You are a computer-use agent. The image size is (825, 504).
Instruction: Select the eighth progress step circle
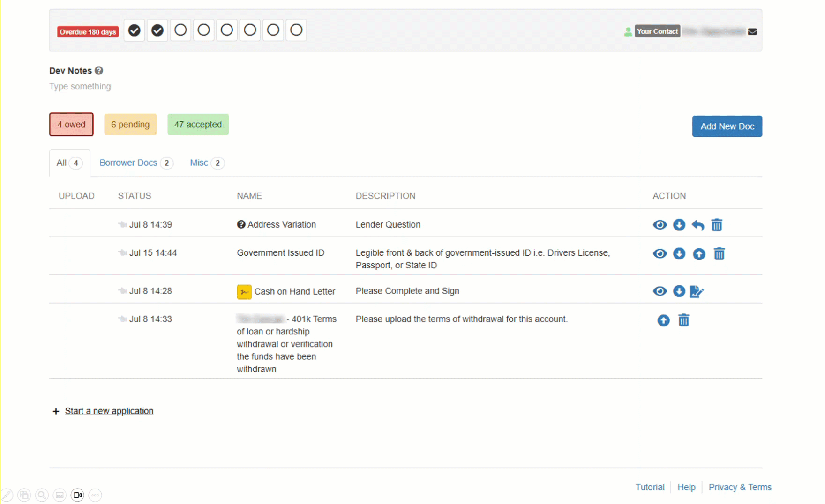point(296,30)
